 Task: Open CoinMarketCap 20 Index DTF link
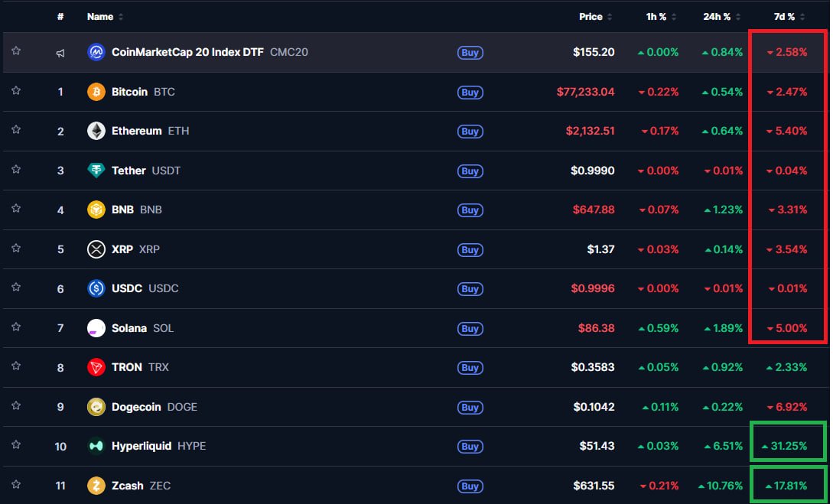click(x=210, y=52)
